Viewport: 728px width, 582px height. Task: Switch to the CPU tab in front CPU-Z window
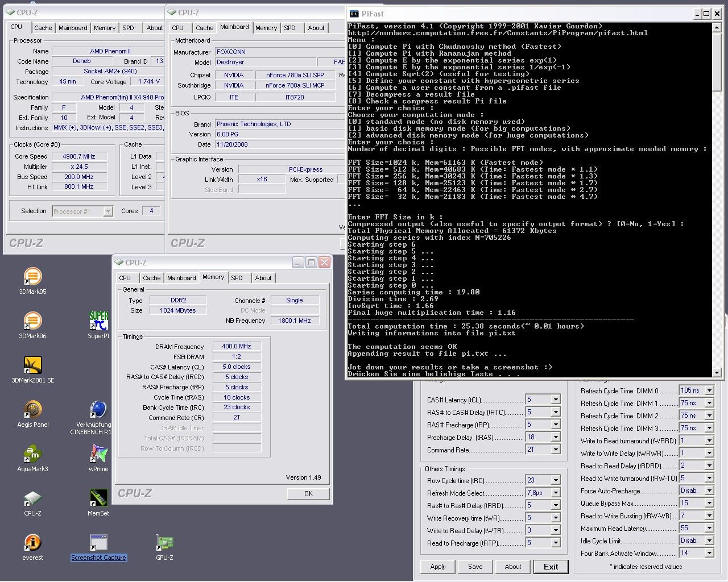pos(125,278)
